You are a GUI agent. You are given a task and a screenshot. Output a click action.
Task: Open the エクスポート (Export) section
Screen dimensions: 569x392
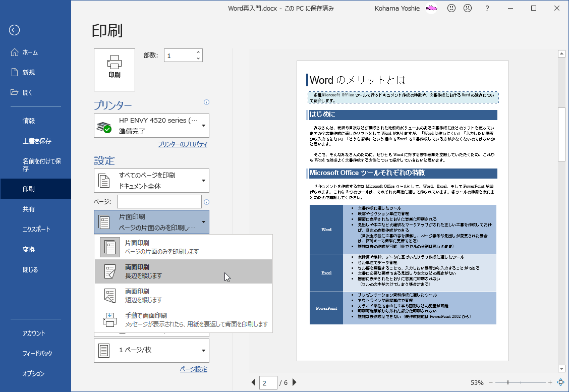coord(35,229)
